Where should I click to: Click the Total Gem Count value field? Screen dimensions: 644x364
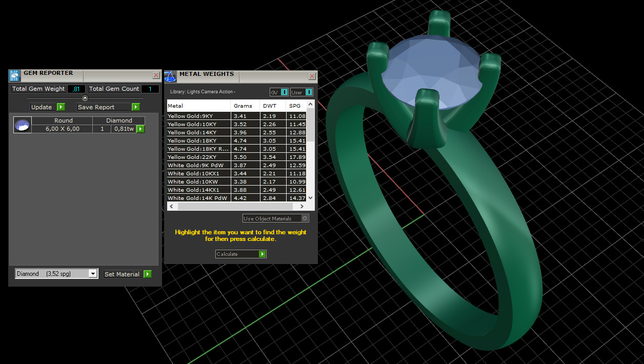pos(150,89)
